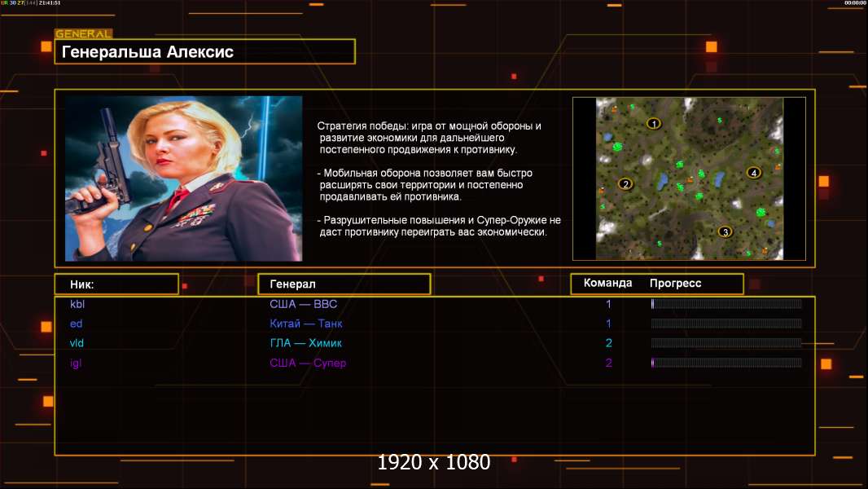Click loading progress bar of ed
The width and height of the screenshot is (868, 489).
click(x=726, y=324)
